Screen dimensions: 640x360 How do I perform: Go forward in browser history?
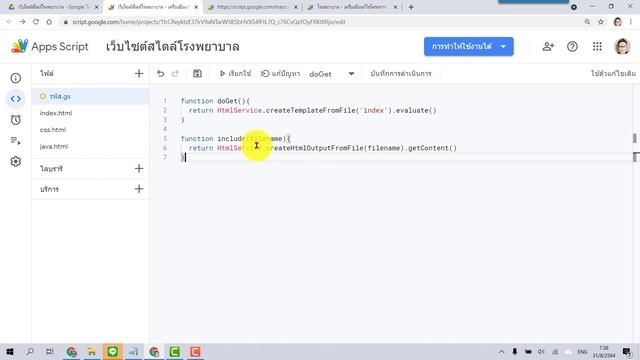(x=22, y=22)
